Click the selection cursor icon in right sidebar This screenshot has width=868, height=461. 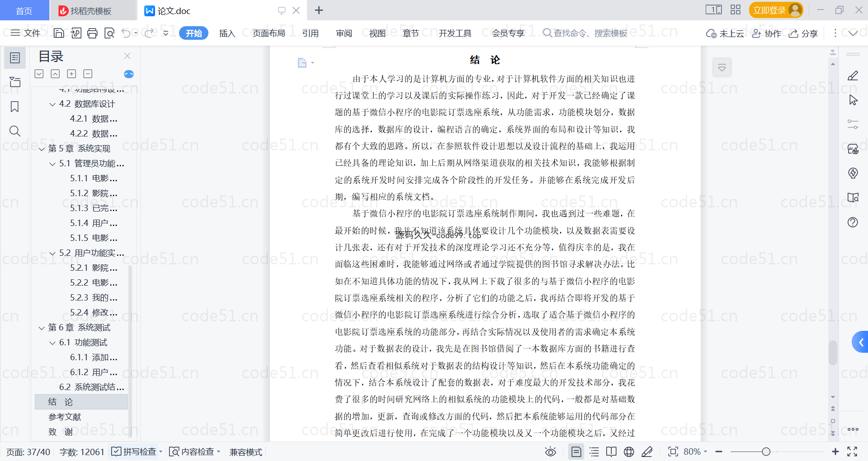point(853,100)
